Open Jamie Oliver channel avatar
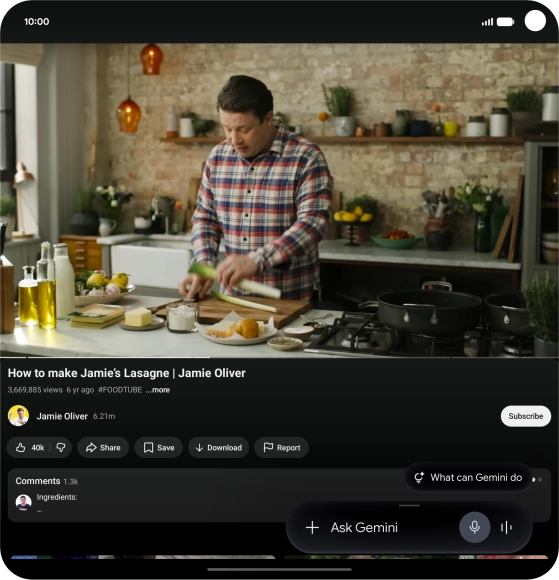 coord(18,416)
